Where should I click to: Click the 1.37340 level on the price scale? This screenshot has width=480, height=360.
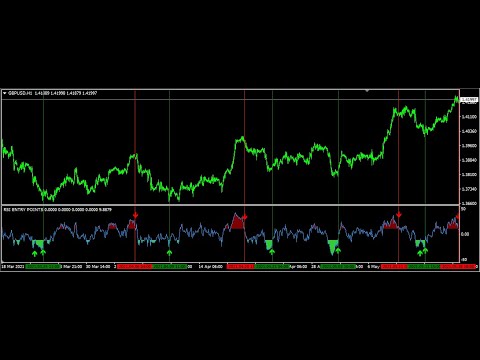pyautogui.click(x=468, y=189)
